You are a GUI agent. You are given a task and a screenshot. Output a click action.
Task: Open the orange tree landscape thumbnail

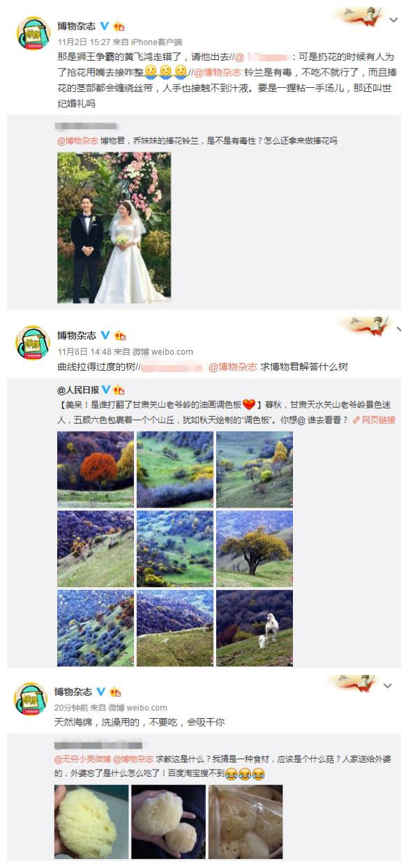coord(96,469)
